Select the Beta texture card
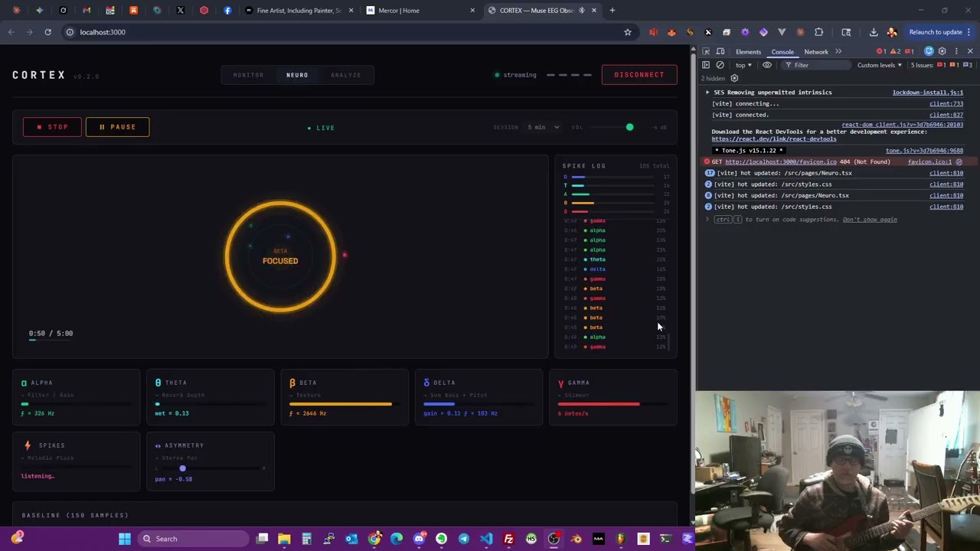The height and width of the screenshot is (551, 980). pyautogui.click(x=344, y=397)
